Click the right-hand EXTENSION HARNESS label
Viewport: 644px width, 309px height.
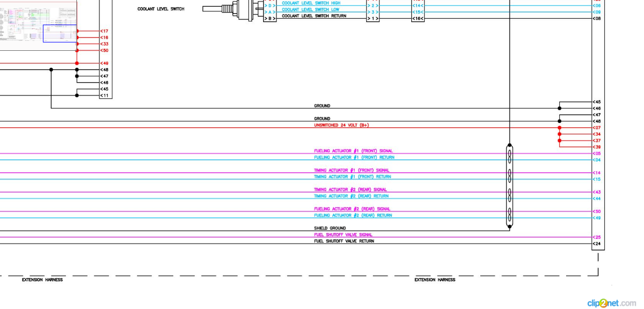tap(435, 280)
